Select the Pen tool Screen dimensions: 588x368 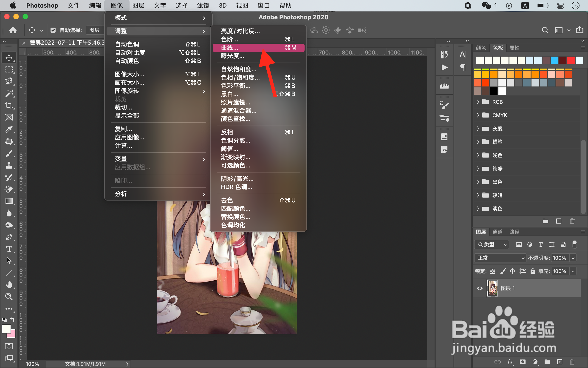click(9, 237)
